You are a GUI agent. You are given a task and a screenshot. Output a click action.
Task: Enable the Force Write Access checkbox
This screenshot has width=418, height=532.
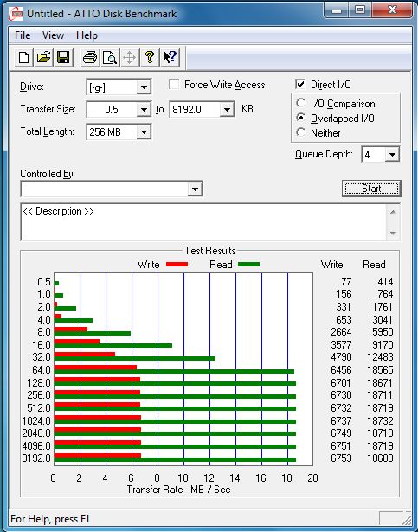[x=174, y=85]
